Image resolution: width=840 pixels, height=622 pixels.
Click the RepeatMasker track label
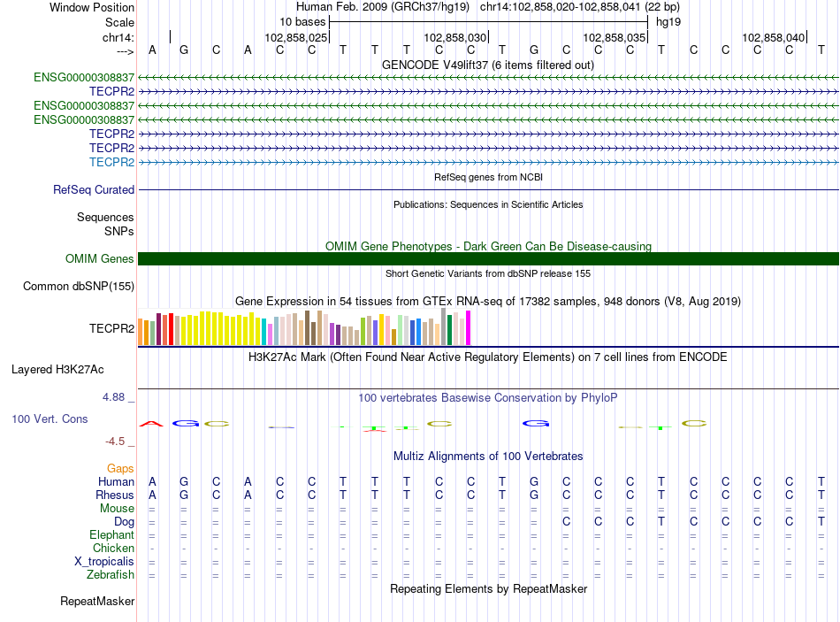click(x=97, y=602)
